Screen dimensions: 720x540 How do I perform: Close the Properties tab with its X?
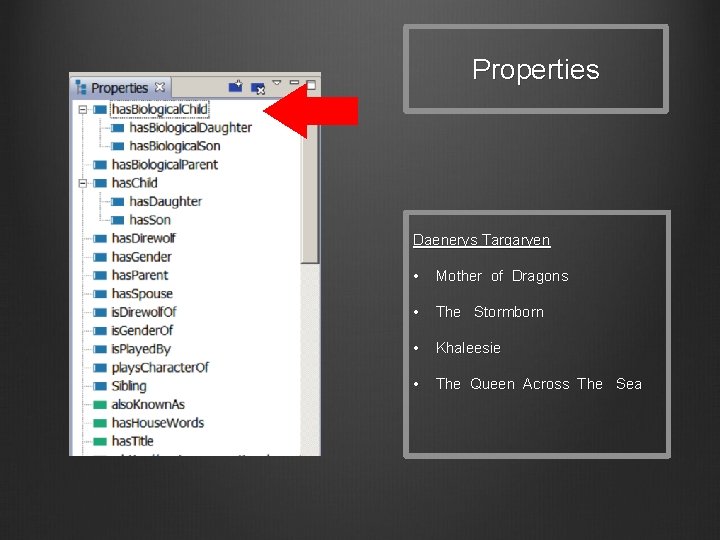tap(159, 87)
